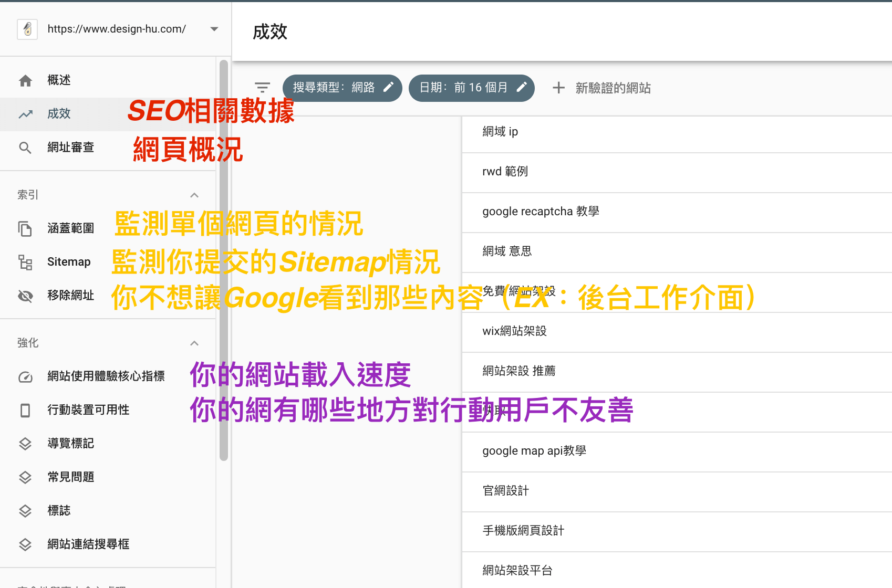Select the query row wix網站架設
This screenshot has width=892, height=588.
[677, 331]
